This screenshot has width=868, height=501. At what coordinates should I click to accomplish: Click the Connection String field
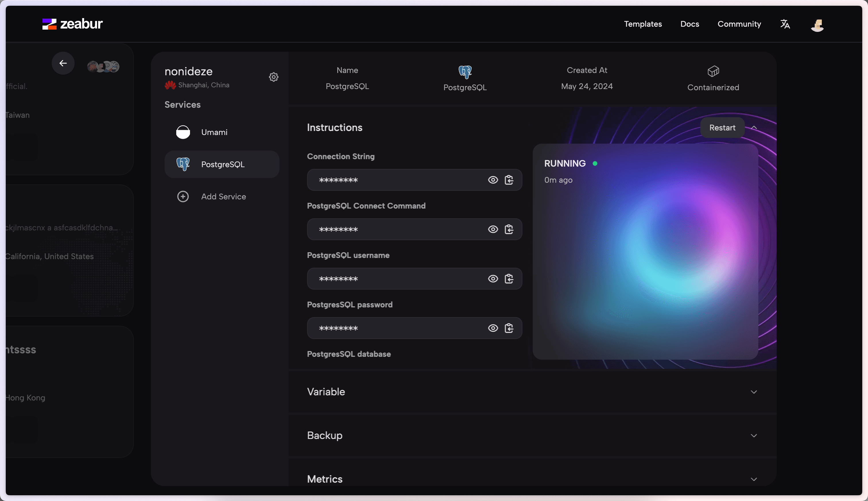click(414, 180)
